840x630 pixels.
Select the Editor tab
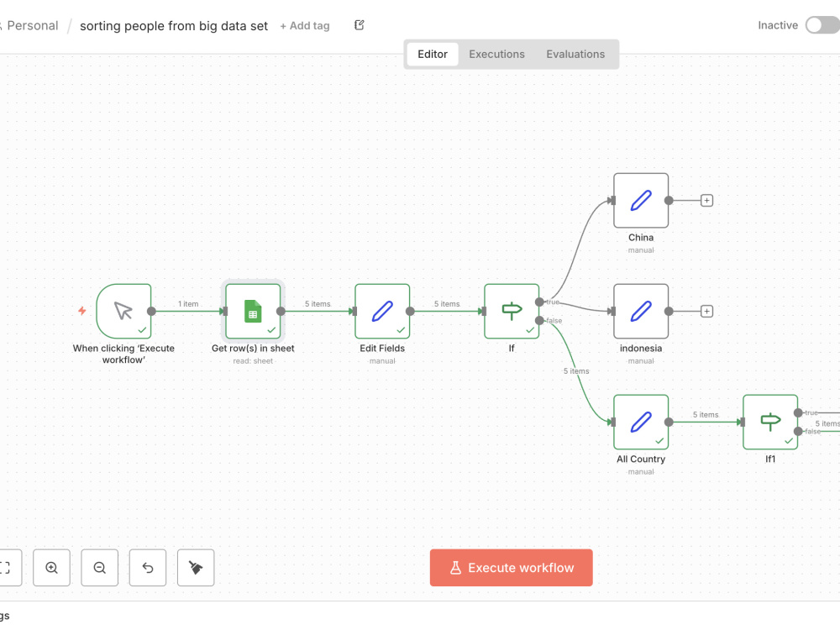[433, 54]
